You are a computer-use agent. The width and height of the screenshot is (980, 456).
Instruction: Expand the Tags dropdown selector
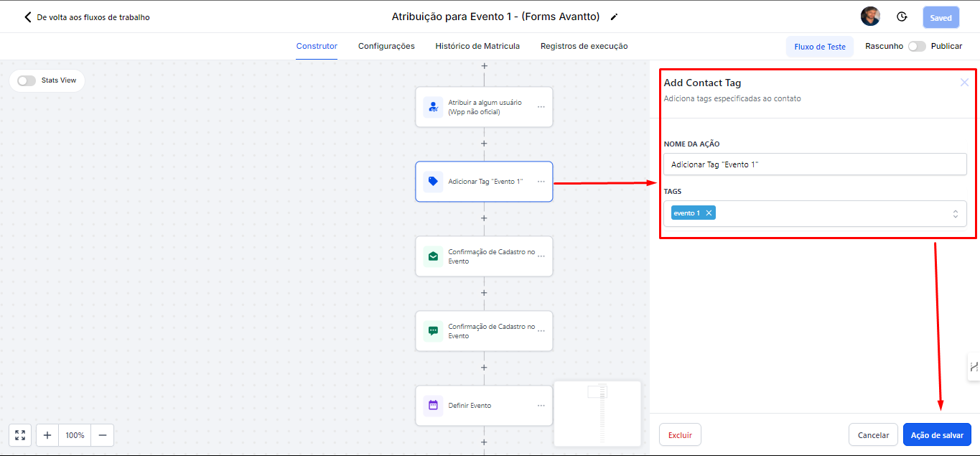coord(955,214)
